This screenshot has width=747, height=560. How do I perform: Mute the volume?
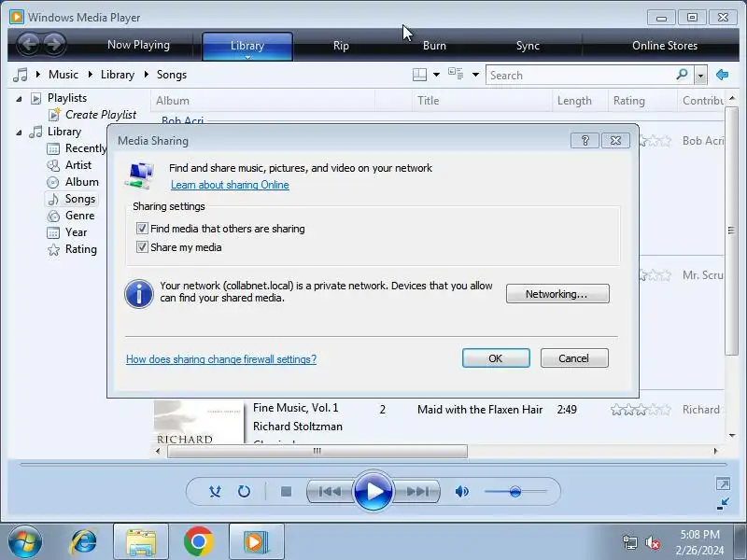[461, 492]
